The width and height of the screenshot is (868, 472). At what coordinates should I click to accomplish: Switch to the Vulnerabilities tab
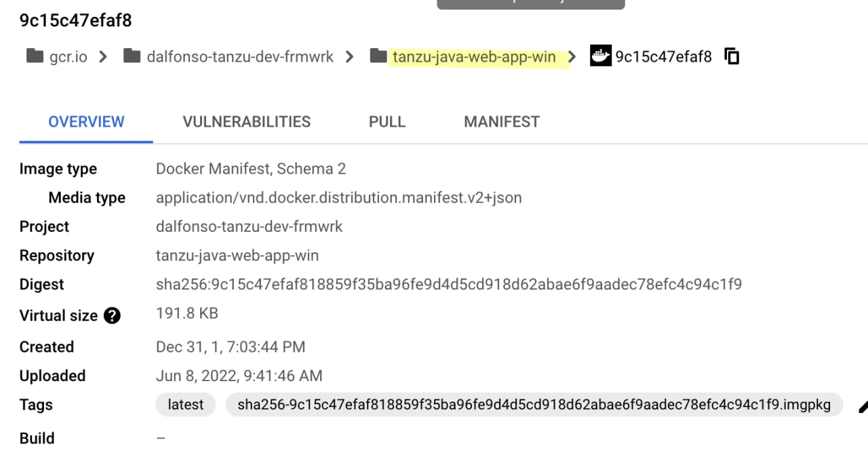[247, 122]
